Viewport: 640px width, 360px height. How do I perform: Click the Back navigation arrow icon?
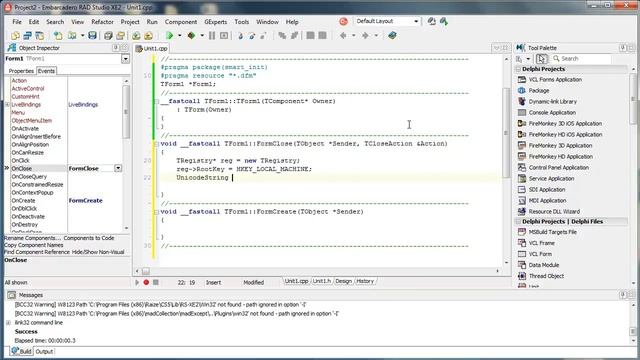pos(343,36)
